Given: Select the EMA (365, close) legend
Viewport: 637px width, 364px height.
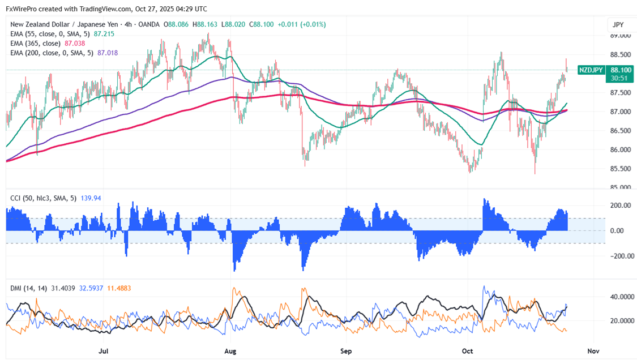Looking at the screenshot, I should pyautogui.click(x=35, y=44).
